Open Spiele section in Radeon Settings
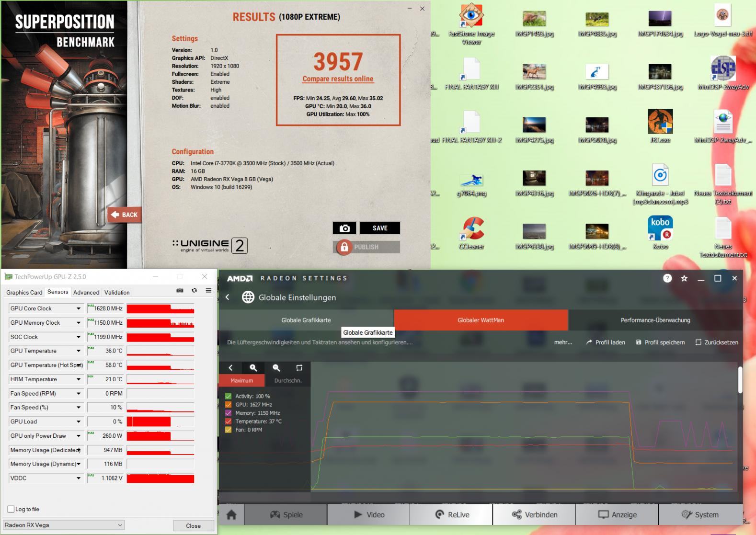This screenshot has width=756, height=535. tap(286, 515)
